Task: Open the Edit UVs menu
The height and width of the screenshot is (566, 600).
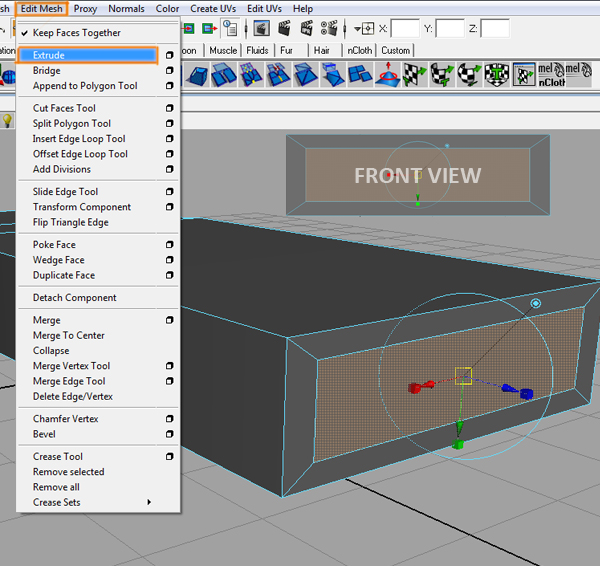Action: point(264,8)
